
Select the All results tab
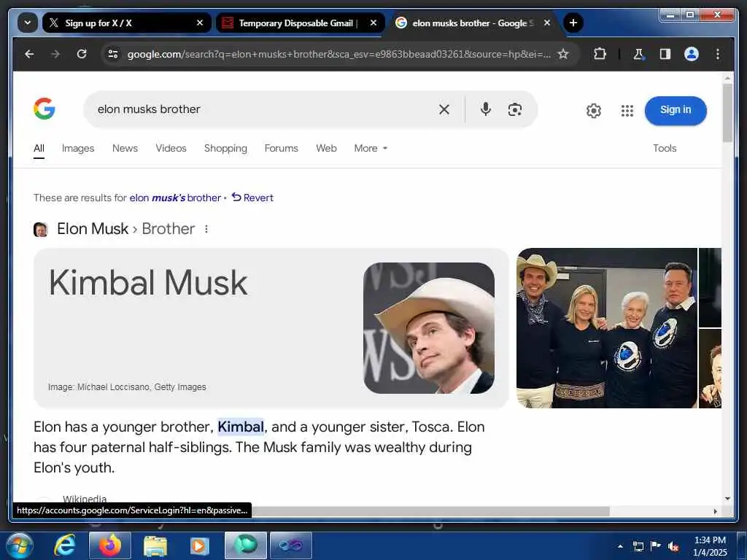pyautogui.click(x=39, y=148)
